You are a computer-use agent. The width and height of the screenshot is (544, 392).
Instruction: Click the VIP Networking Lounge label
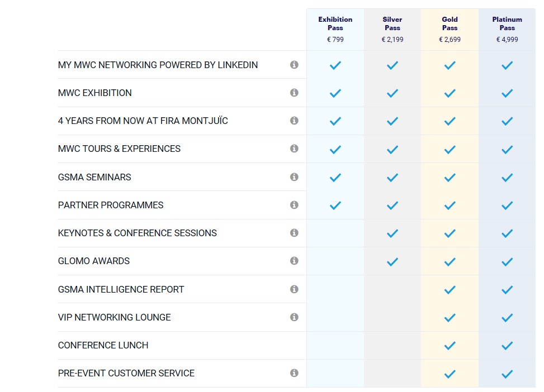[x=114, y=317]
